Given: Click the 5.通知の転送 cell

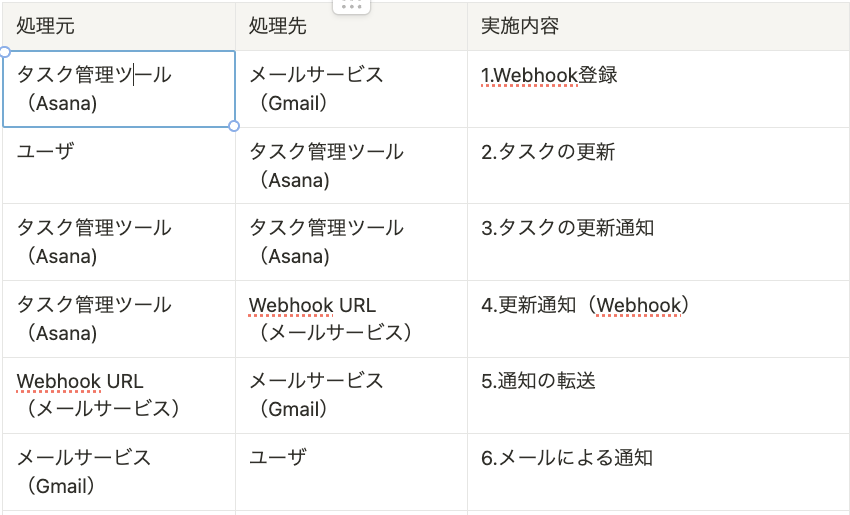Looking at the screenshot, I should (x=659, y=395).
